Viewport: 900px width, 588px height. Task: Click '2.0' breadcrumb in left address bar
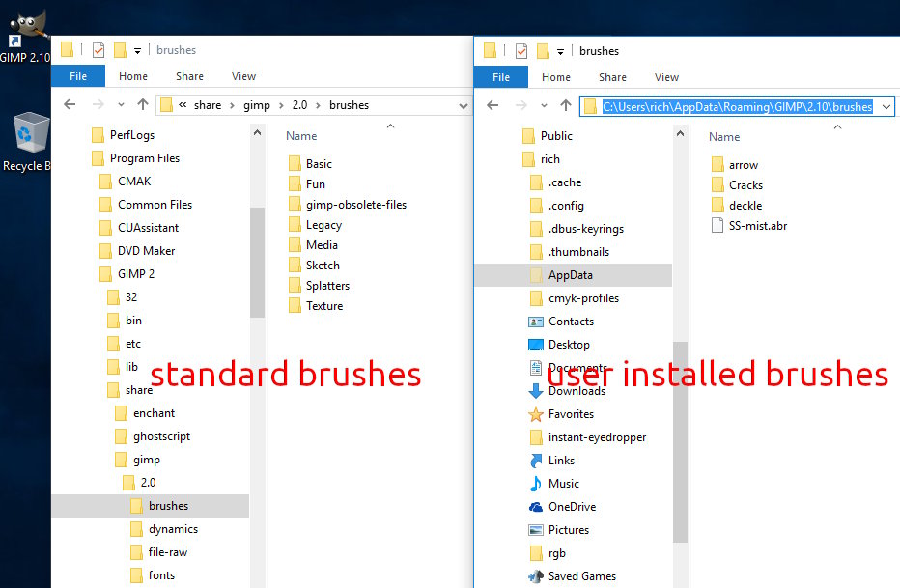[299, 105]
